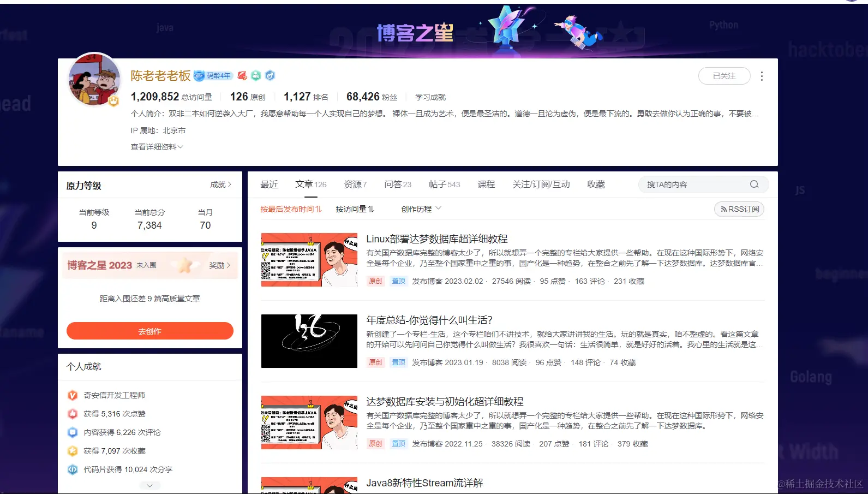Screen dimensions: 868x494
Task: Click the green medal icon next to username
Action: coord(256,76)
